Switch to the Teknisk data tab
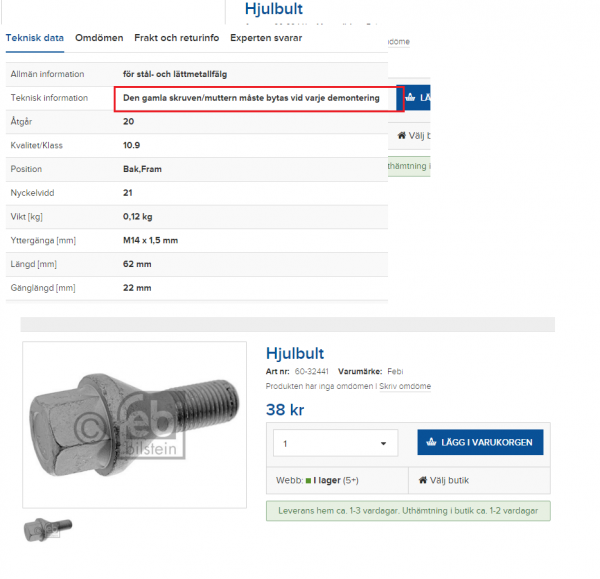This screenshot has width=600, height=579. (x=35, y=38)
